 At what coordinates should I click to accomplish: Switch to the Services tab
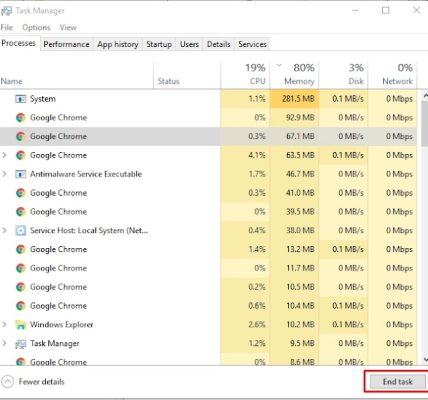tap(252, 44)
